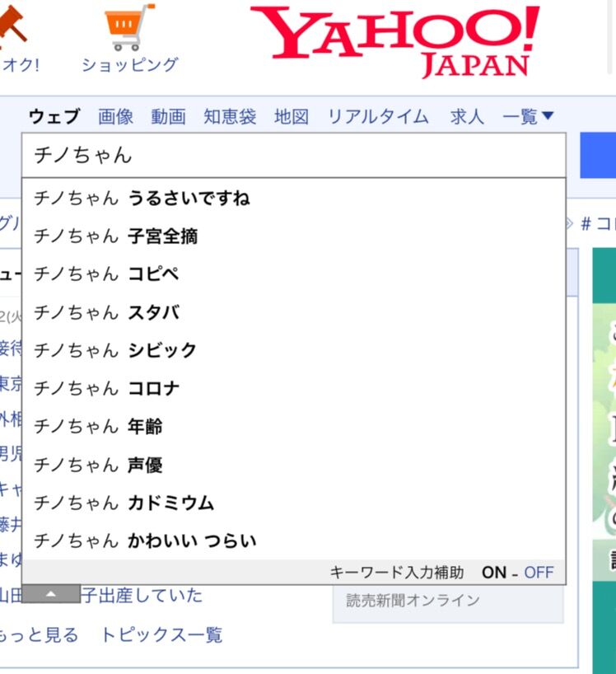The image size is (616, 674).
Task: Open the 子出産していた news headline
Action: [x=142, y=596]
